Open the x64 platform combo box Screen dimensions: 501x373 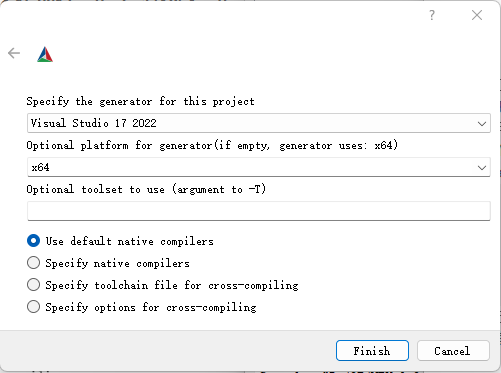click(259, 167)
